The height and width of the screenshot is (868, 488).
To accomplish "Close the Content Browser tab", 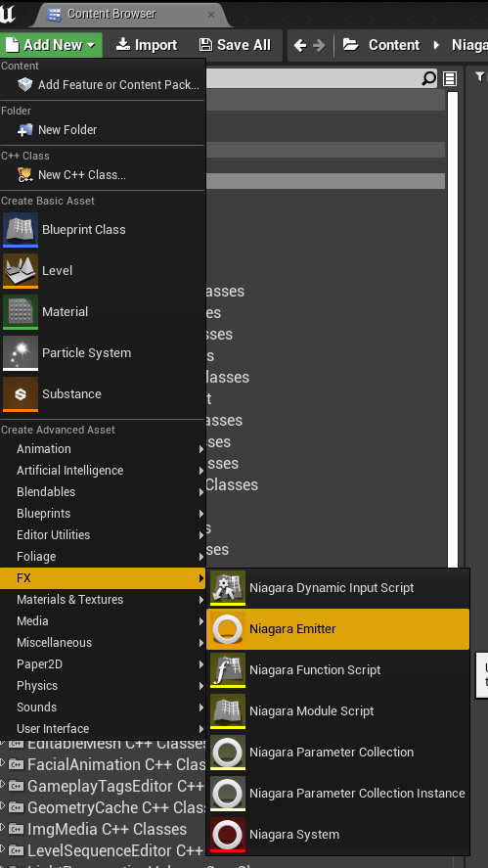I will click(x=211, y=15).
